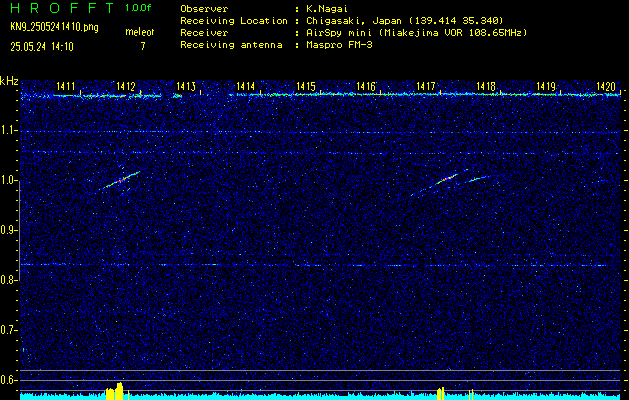Click the 'Observer' field label
The height and width of the screenshot is (400, 629).
(x=204, y=9)
